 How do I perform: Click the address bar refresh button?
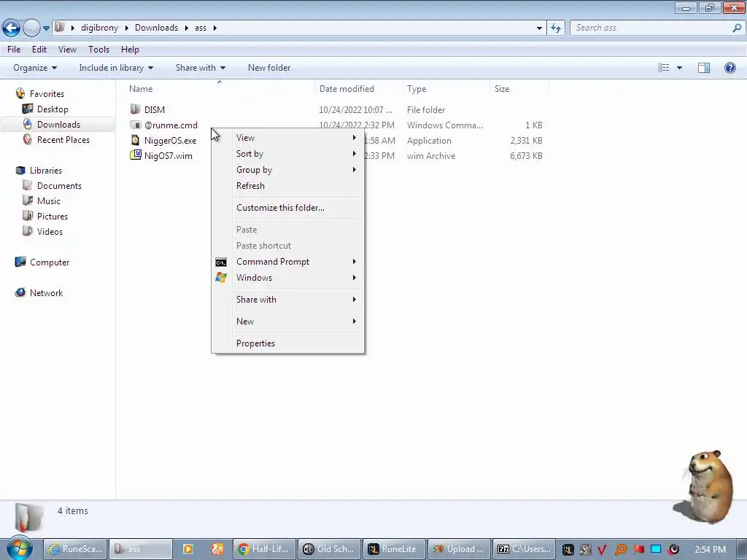coord(555,28)
